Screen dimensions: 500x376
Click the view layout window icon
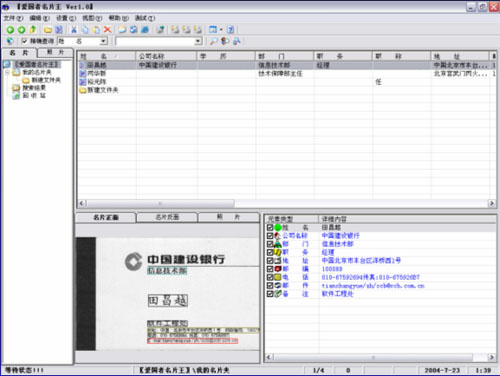pyautogui.click(x=213, y=30)
